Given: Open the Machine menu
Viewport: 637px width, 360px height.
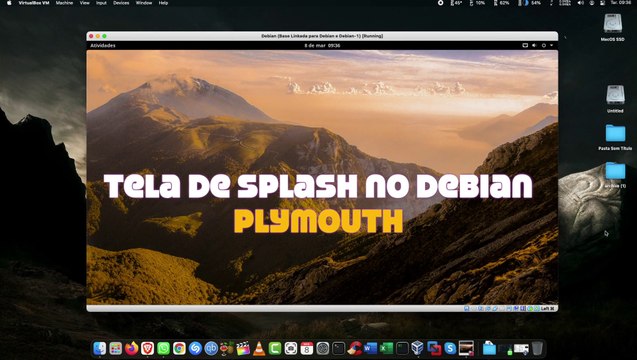Looking at the screenshot, I should tap(64, 3).
